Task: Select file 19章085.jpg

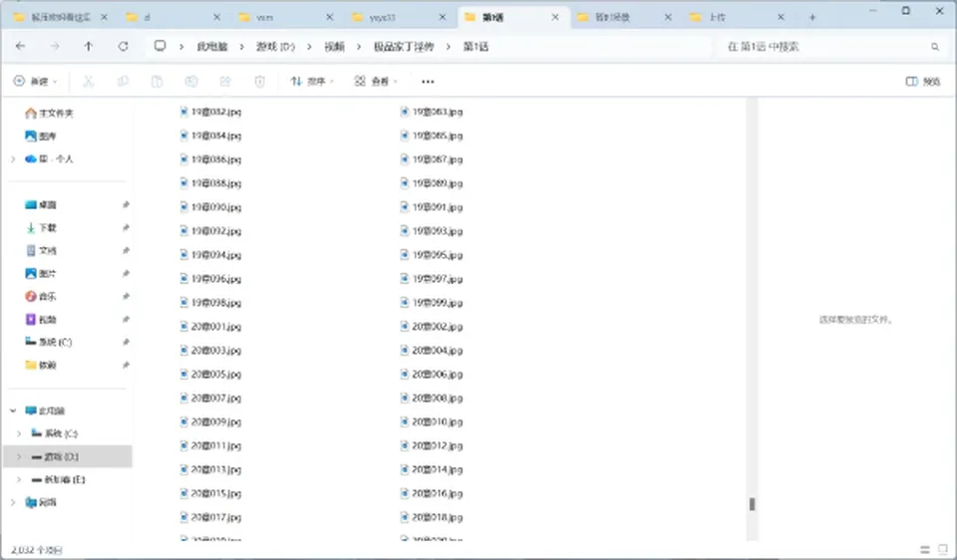Action: pyautogui.click(x=432, y=136)
